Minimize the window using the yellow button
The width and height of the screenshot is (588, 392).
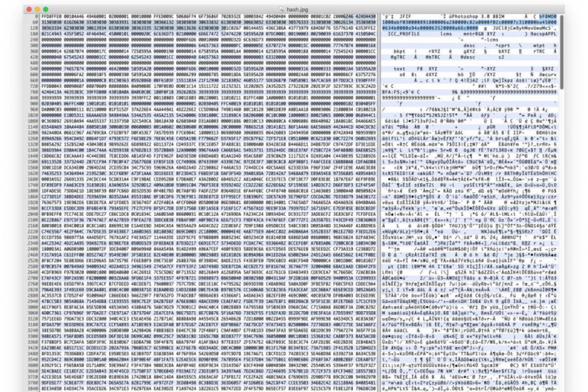coord(37,9)
